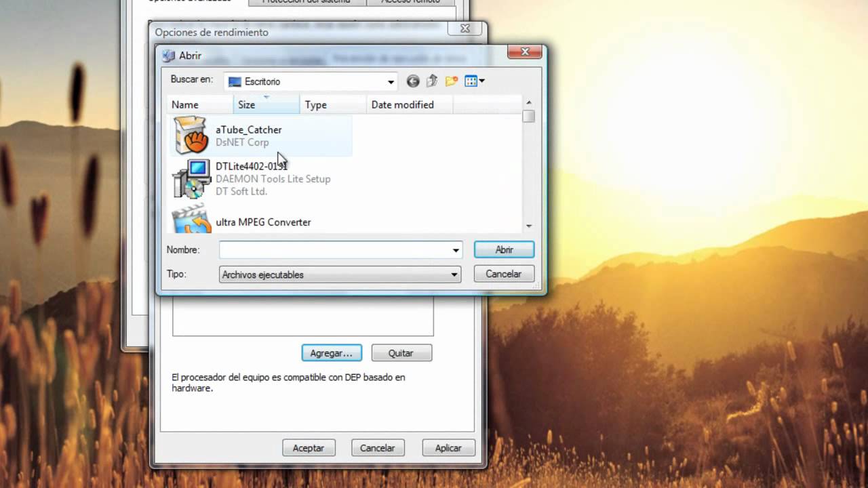Select the ultra MPEG Converter name text
868x488 pixels.
pyautogui.click(x=263, y=222)
